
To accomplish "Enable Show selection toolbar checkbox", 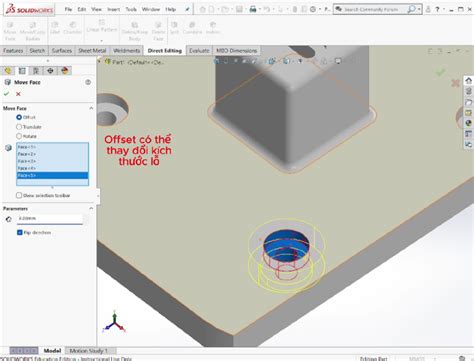I will point(19,195).
